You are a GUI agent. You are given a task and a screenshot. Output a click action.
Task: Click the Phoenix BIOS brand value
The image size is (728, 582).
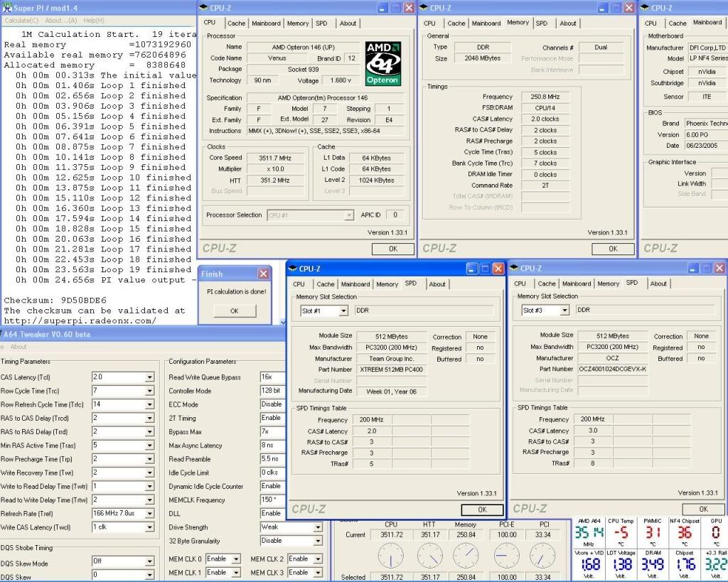click(x=707, y=124)
